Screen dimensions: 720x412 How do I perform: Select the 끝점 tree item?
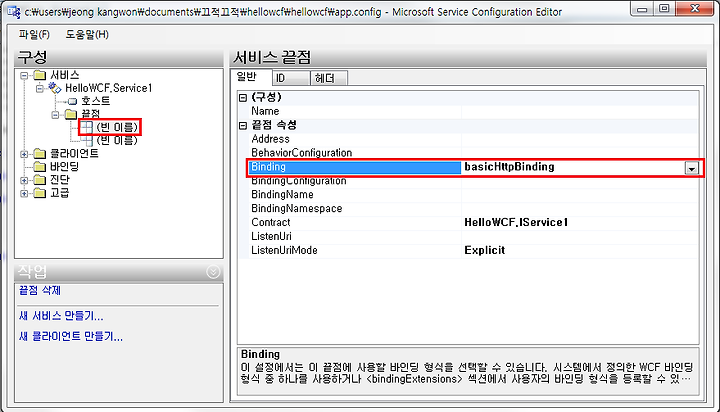coord(90,114)
